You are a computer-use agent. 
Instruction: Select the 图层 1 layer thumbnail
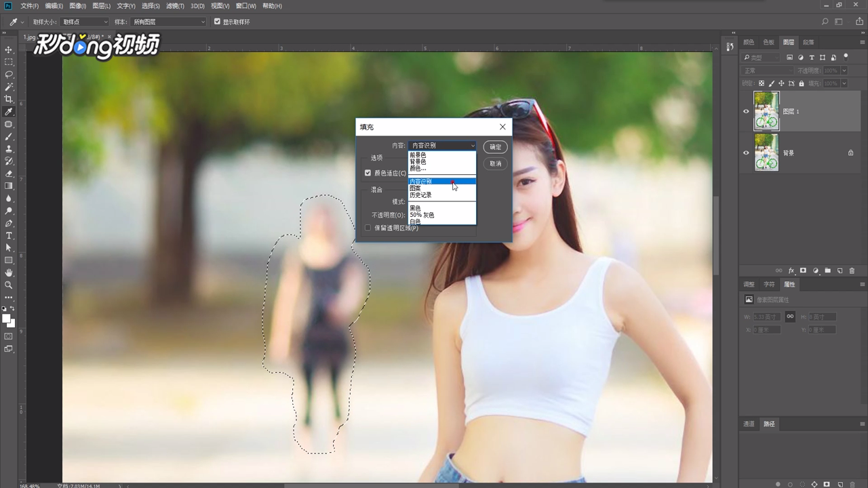(x=766, y=111)
